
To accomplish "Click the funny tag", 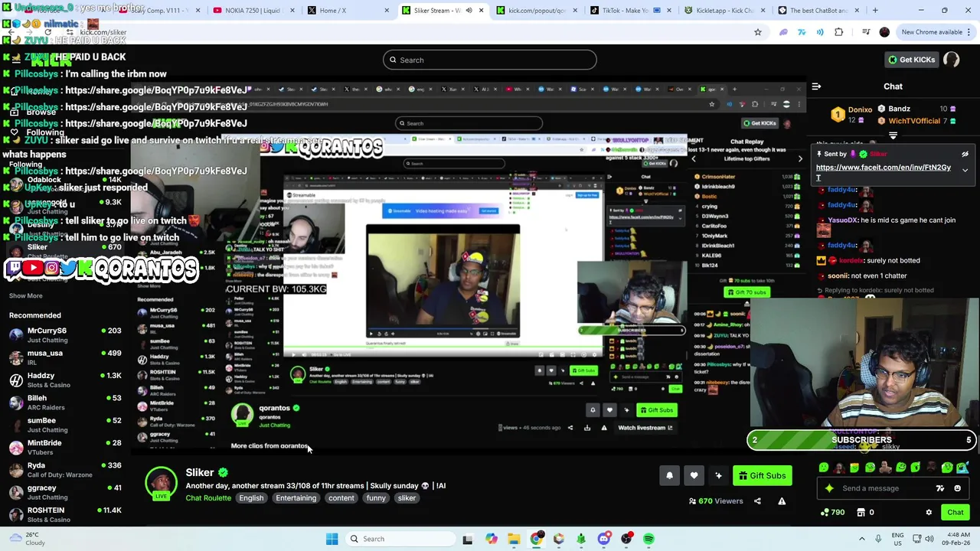I will click(x=376, y=498).
